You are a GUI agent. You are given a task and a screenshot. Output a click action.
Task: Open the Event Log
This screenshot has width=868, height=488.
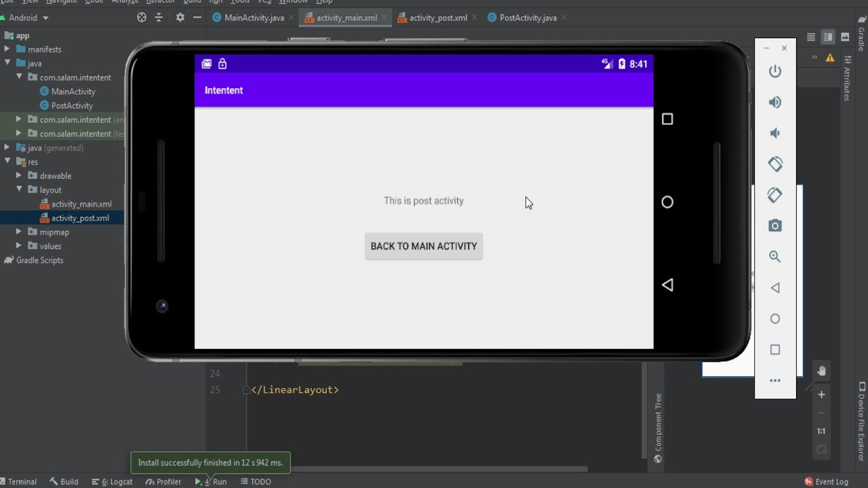pos(826,482)
